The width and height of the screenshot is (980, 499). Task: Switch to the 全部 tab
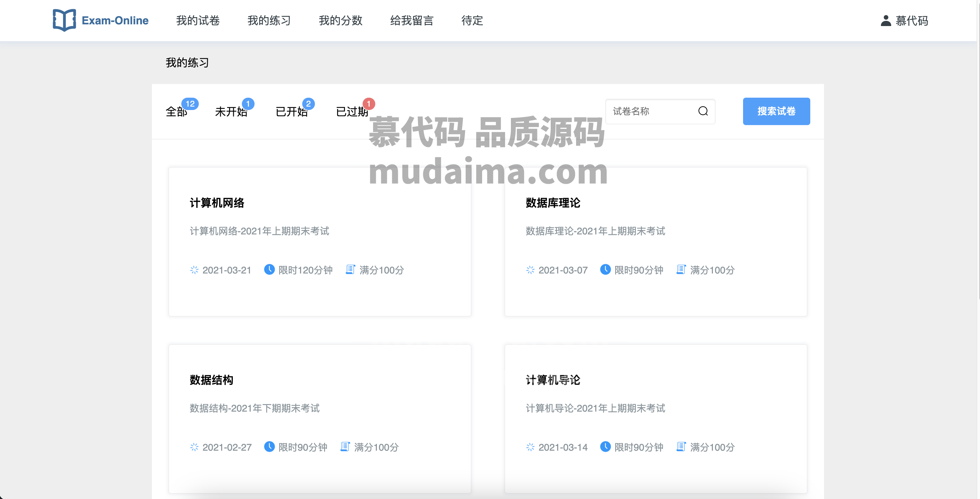(x=176, y=112)
